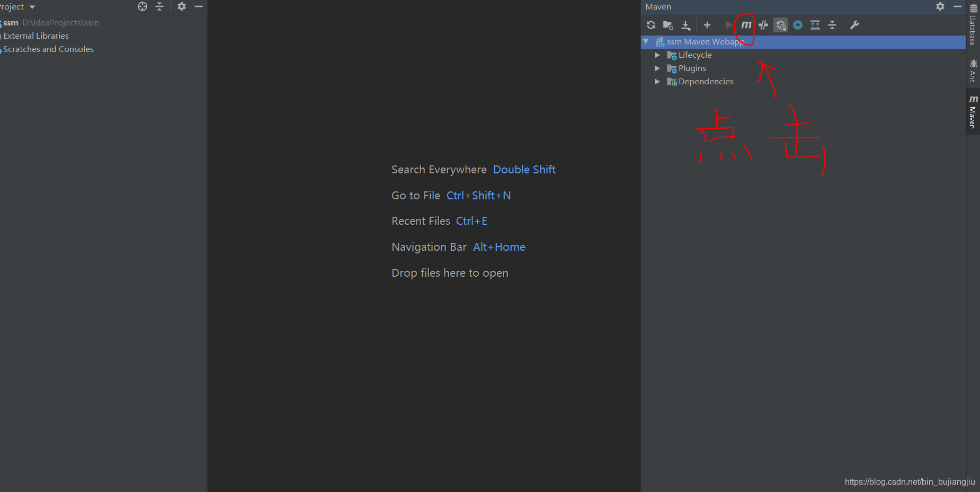Click Maven panel title label
This screenshot has height=492, width=980.
[x=658, y=7]
